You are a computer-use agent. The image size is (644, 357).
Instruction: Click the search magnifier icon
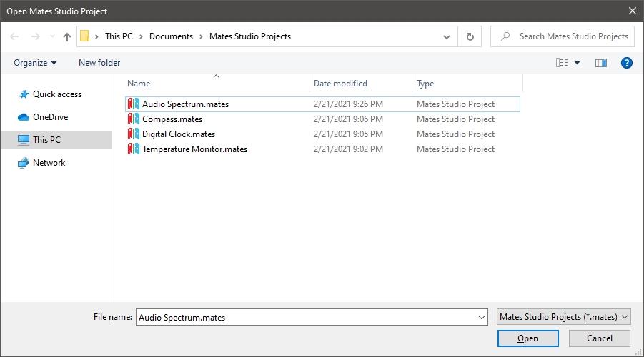pyautogui.click(x=505, y=36)
